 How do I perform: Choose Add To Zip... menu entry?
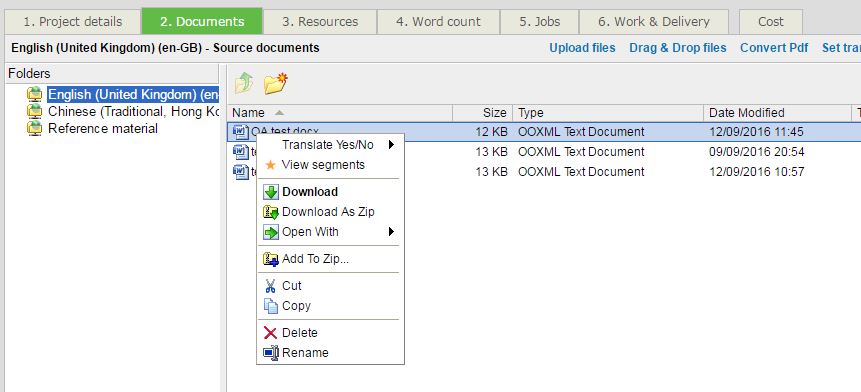[x=316, y=259]
